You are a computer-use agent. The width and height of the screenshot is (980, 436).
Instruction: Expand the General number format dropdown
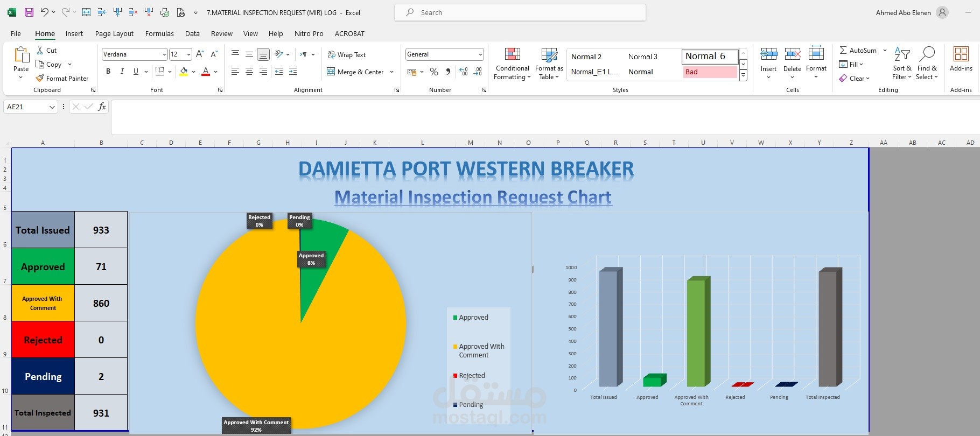[480, 54]
